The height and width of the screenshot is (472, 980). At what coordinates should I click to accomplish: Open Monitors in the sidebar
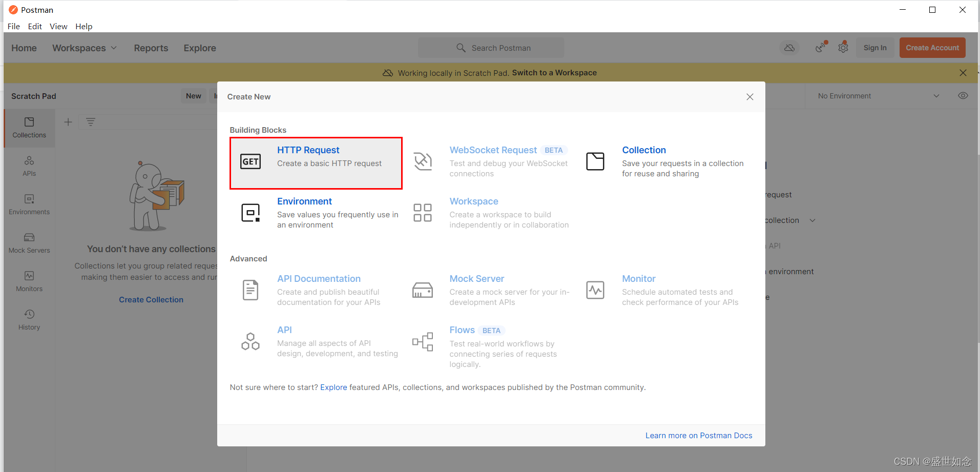[29, 281]
